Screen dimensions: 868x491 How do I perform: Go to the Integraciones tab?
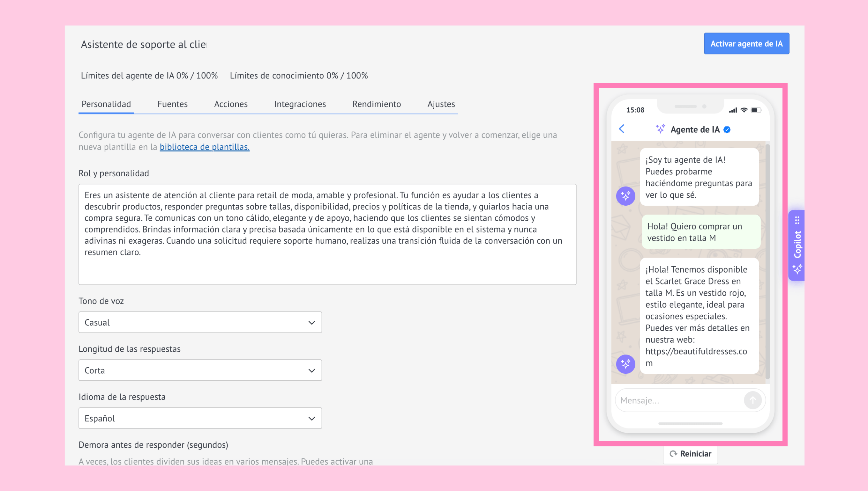pos(300,104)
